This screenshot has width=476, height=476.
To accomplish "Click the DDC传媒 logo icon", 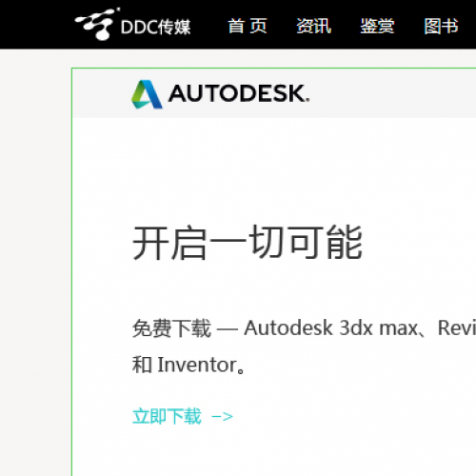I will [97, 24].
